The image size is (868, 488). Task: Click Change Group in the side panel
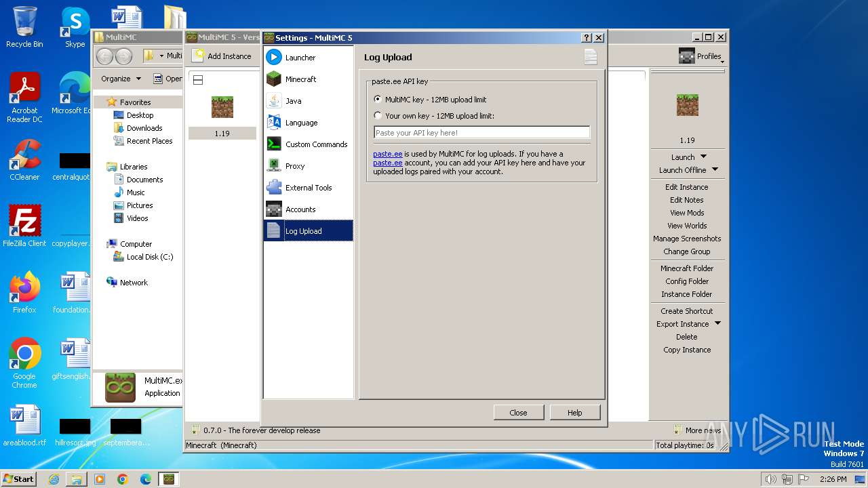pyautogui.click(x=686, y=251)
